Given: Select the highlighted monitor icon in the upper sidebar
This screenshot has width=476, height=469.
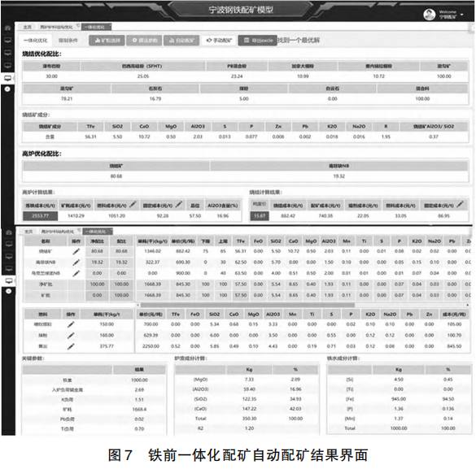Looking at the screenshot, I should coord(7,78).
